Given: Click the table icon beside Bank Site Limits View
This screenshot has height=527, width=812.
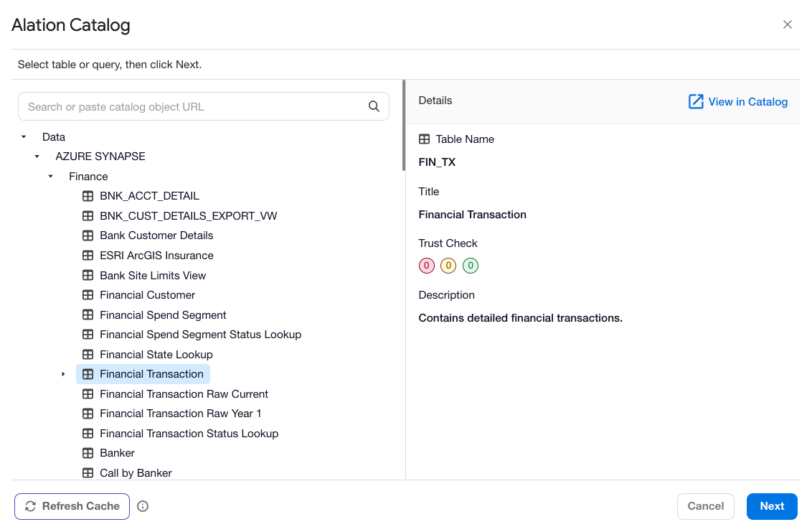Looking at the screenshot, I should tap(88, 275).
